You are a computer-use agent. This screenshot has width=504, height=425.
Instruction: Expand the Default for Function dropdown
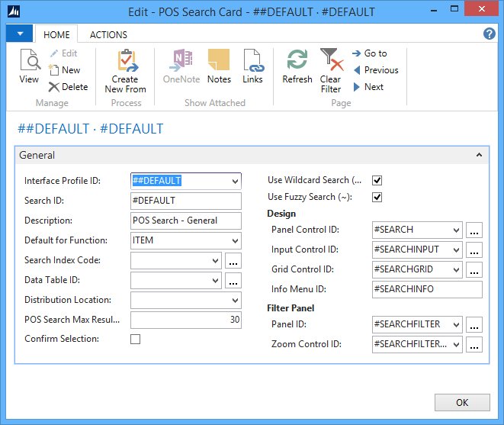coord(234,240)
